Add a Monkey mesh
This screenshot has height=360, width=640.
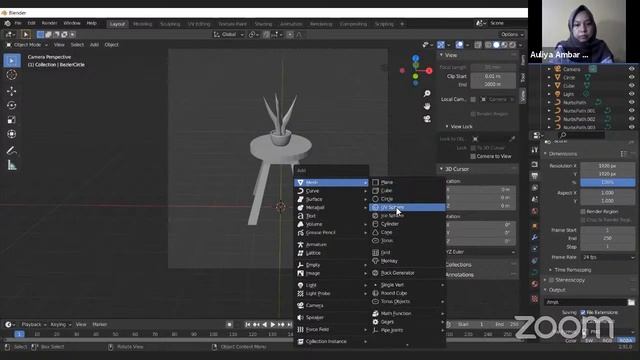coord(407,260)
